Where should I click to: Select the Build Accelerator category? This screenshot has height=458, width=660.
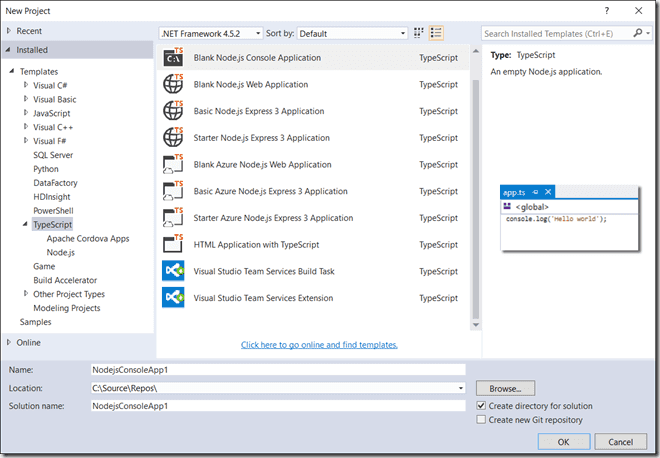(65, 280)
